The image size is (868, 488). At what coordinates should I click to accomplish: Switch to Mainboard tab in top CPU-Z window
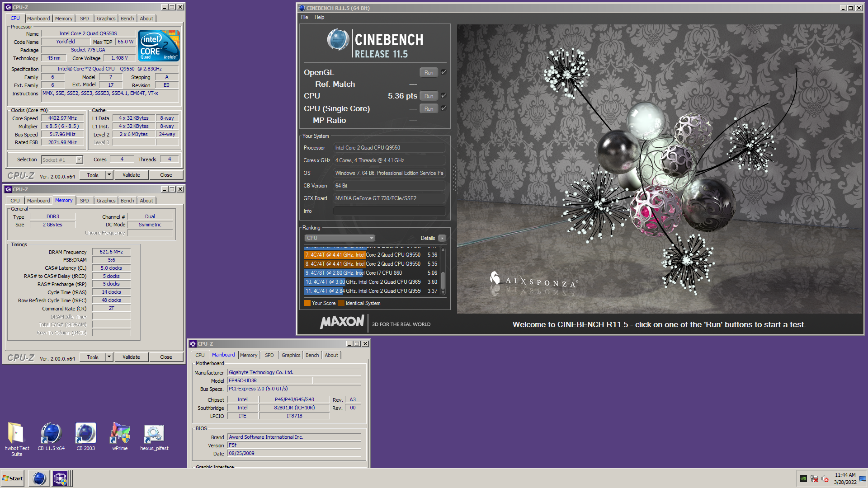(38, 19)
